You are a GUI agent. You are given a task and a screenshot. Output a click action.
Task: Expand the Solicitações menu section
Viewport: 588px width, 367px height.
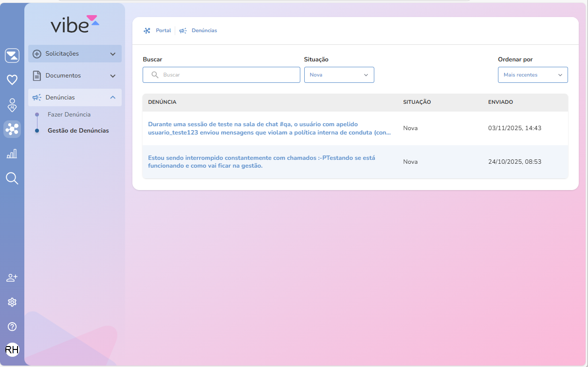coord(75,54)
